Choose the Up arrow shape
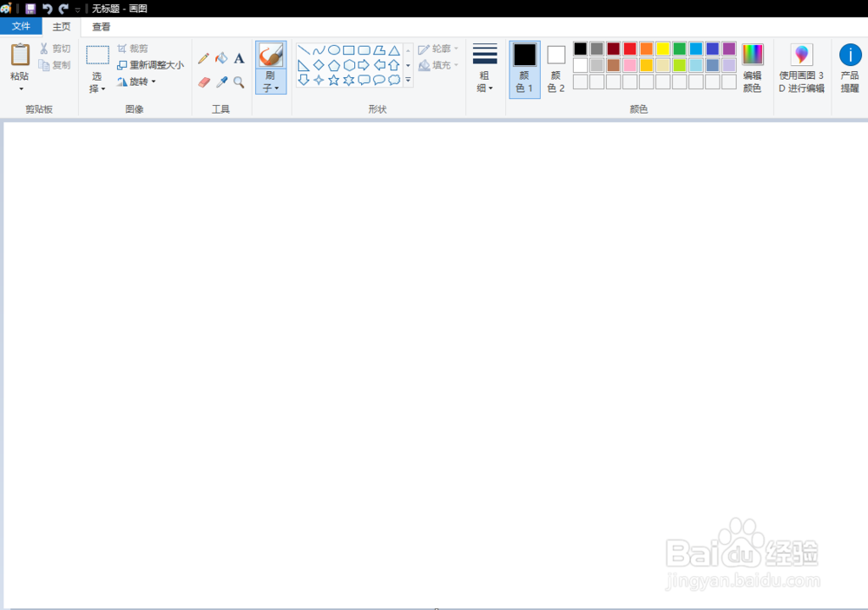The image size is (868, 610). pyautogui.click(x=394, y=65)
